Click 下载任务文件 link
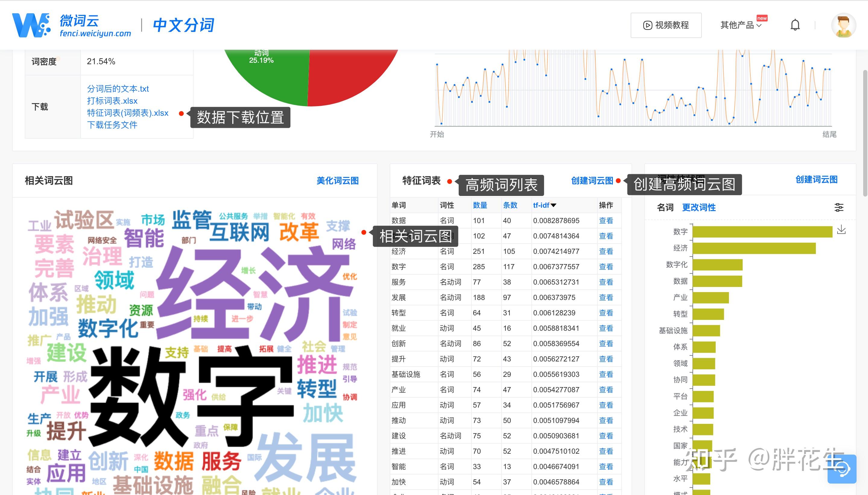 (112, 125)
